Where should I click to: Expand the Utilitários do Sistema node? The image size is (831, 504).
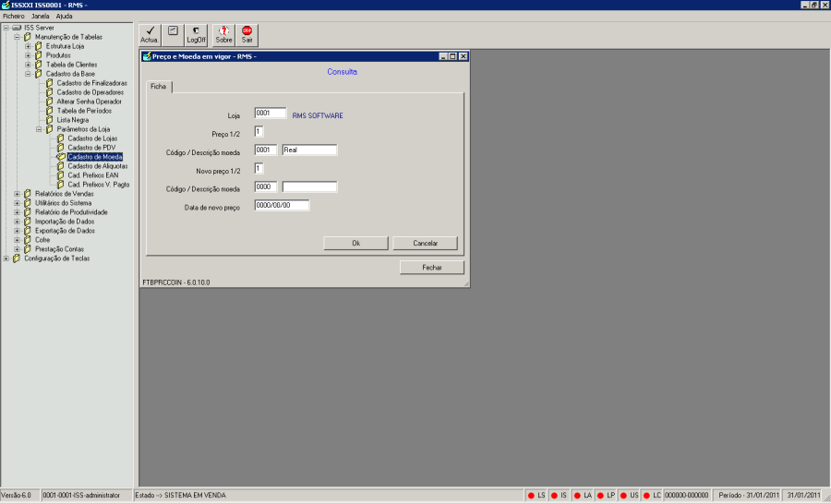point(17,203)
